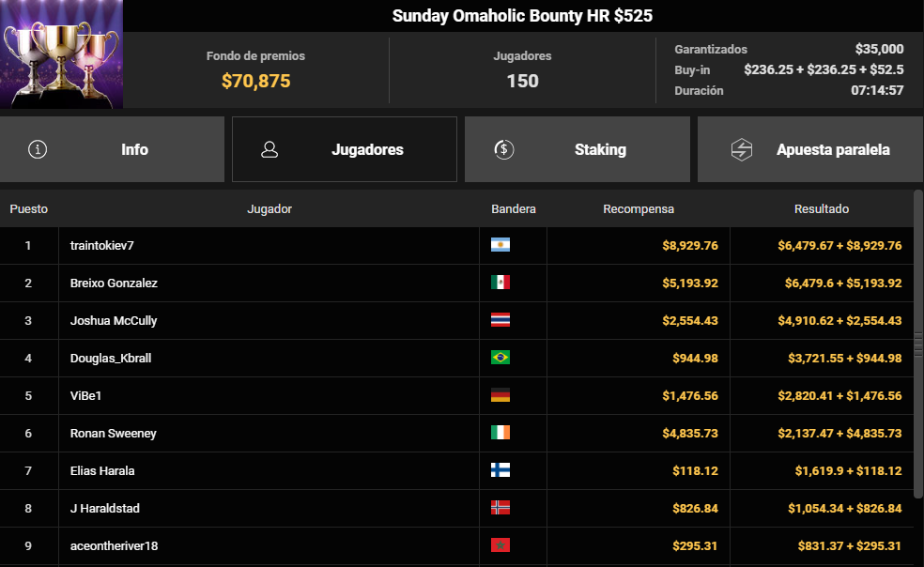Click the Ireland flag for Ronan Sweeney
This screenshot has height=567, width=924.
500,433
